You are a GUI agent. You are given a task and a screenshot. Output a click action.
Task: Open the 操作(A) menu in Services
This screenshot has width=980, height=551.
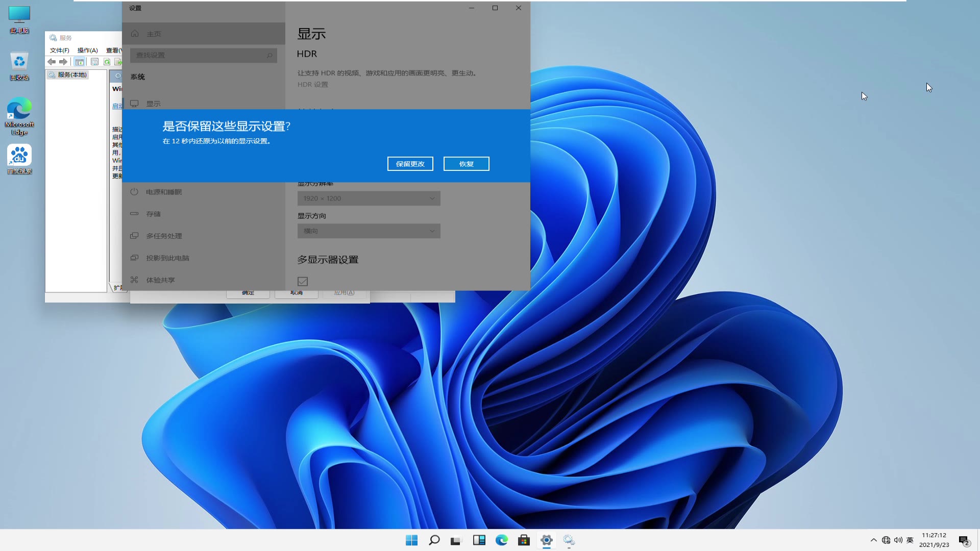[87, 50]
